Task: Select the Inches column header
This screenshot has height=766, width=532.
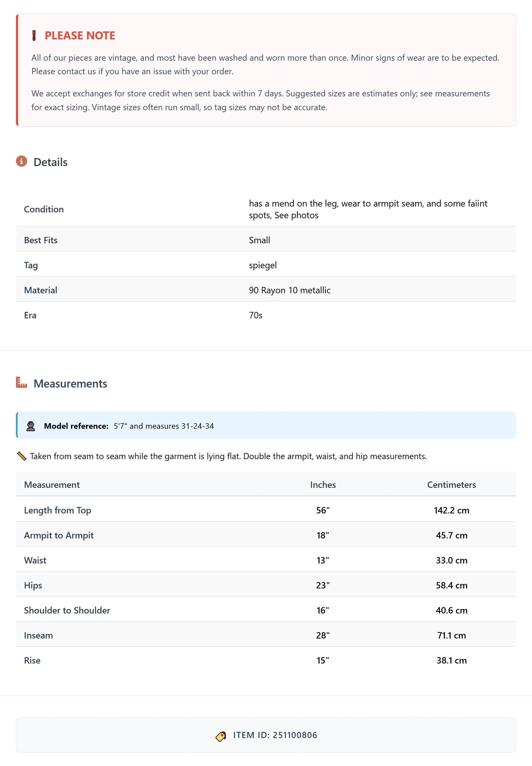Action: pyautogui.click(x=323, y=484)
